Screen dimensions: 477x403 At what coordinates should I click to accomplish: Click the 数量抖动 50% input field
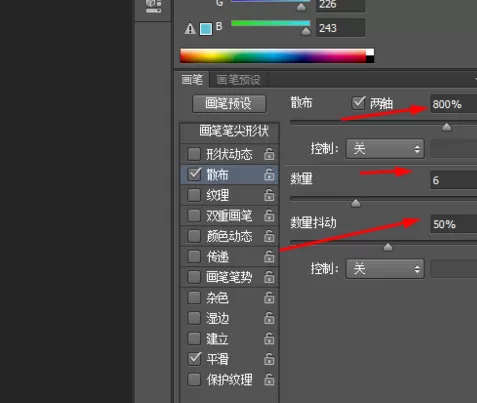click(x=454, y=224)
